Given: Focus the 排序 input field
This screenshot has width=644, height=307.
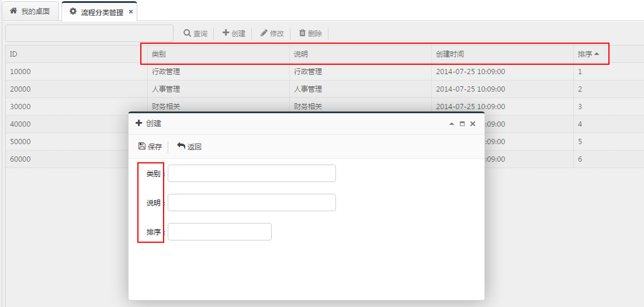Looking at the screenshot, I should (x=220, y=232).
